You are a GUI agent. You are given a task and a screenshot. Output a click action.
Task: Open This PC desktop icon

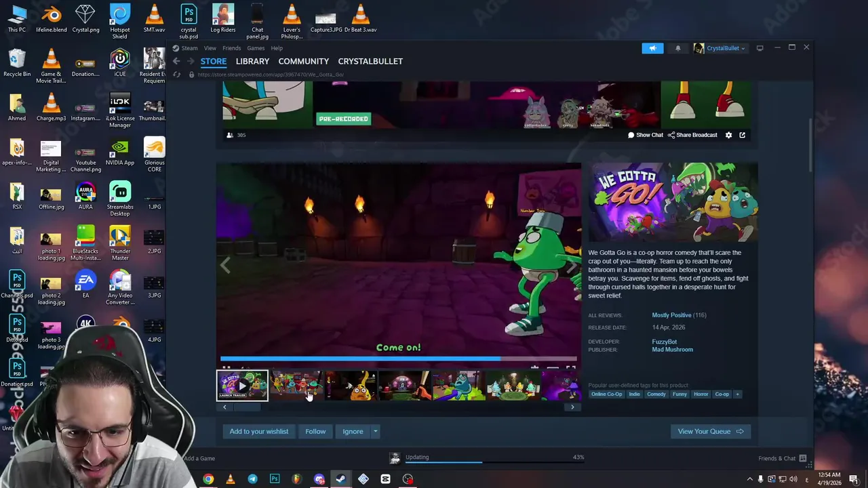click(x=17, y=19)
